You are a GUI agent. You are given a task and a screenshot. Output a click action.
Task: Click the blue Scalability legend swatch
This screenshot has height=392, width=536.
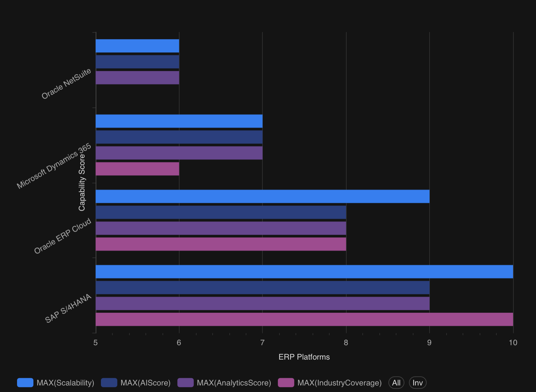coord(25,383)
